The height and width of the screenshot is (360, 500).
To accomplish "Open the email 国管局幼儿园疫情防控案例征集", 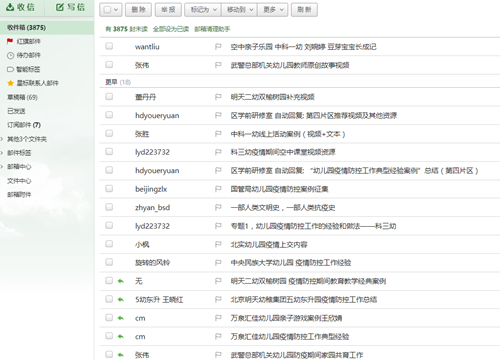I will coord(279,189).
